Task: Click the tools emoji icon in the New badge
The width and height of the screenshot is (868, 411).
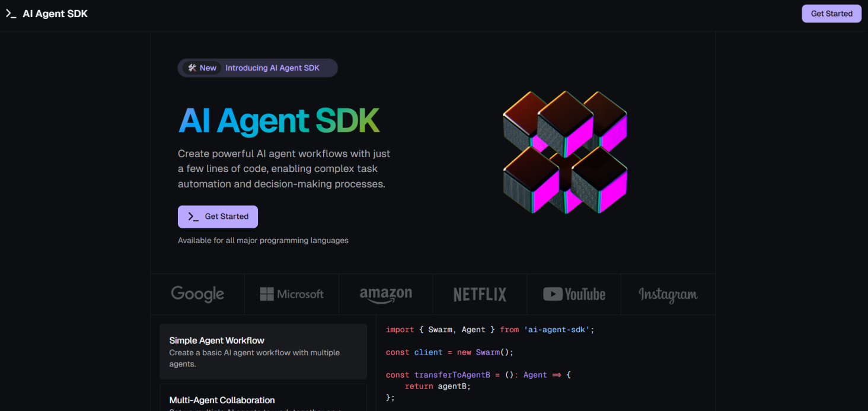Action: pos(192,68)
